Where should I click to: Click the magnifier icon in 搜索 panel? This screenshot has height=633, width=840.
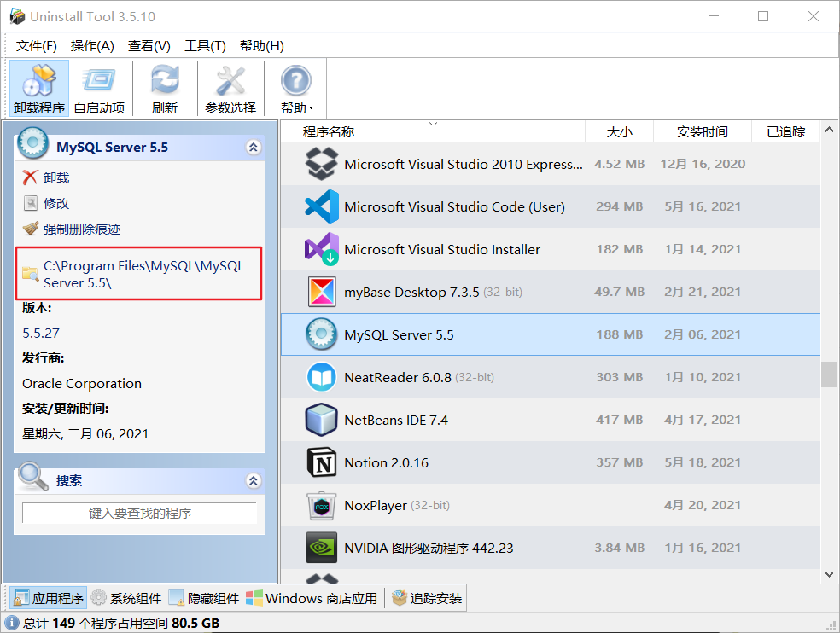click(33, 476)
